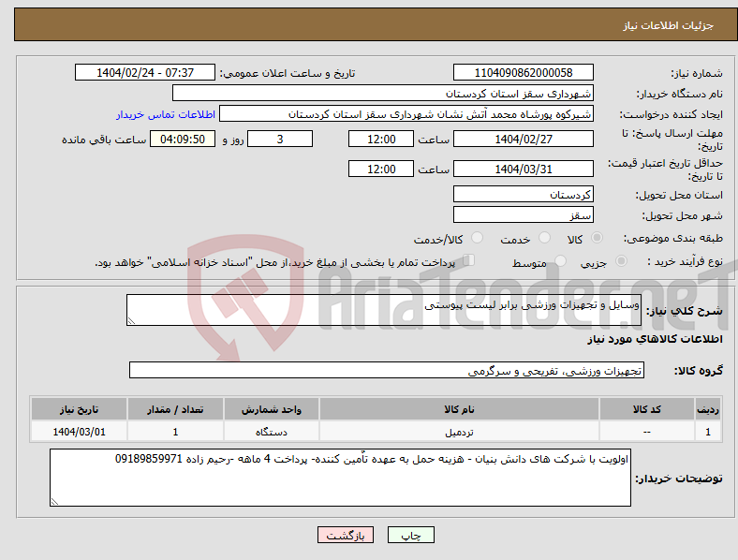Click the شرح کلی نیاز text area
Viewport: 738px width, 560px height.
click(384, 310)
